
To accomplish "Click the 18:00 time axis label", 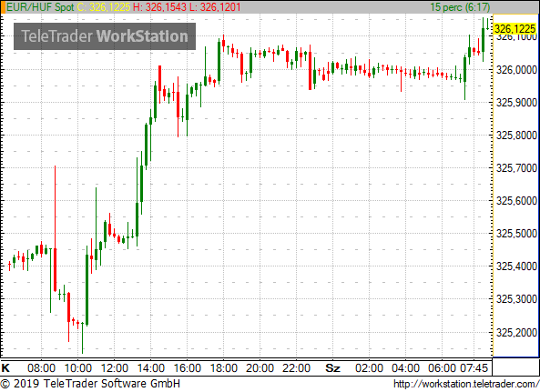I will [x=223, y=368].
